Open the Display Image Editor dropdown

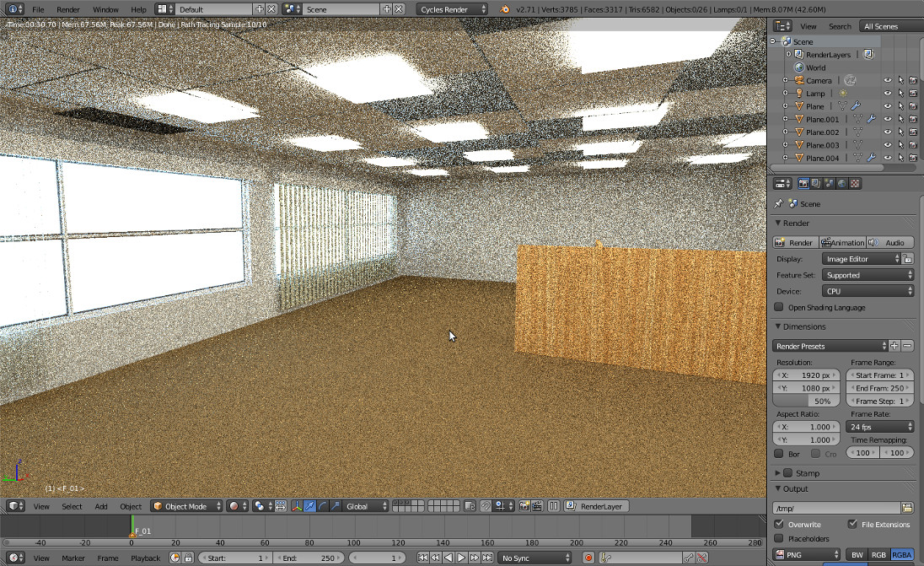coord(862,259)
